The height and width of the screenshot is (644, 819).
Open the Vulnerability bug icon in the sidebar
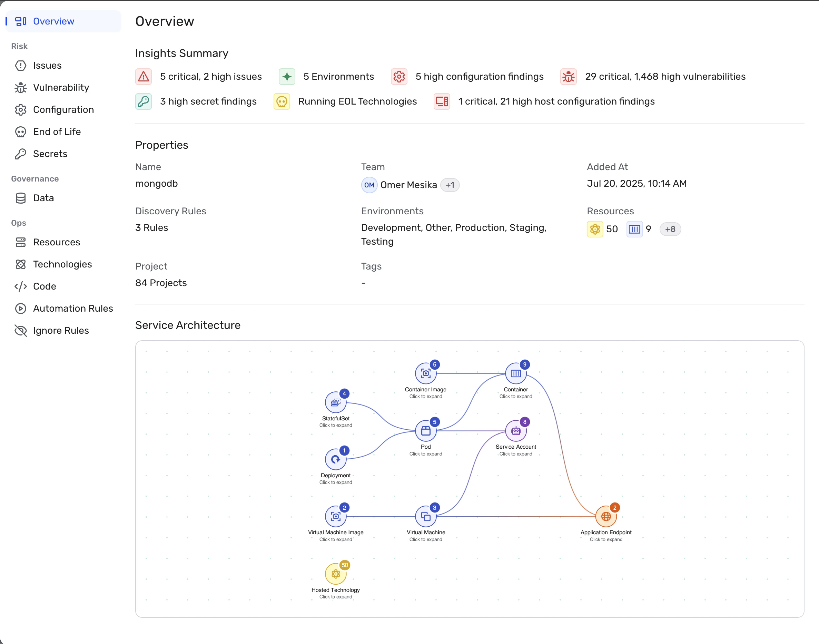20,87
